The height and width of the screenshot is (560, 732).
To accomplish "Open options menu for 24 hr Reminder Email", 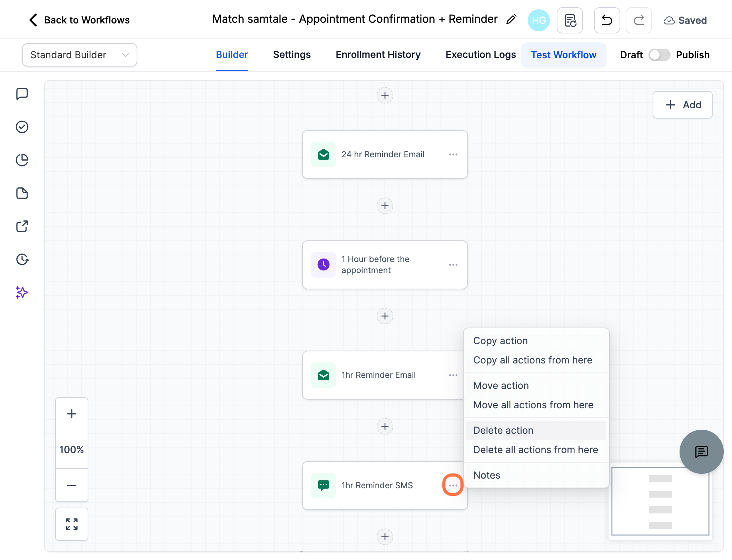I will [x=453, y=154].
